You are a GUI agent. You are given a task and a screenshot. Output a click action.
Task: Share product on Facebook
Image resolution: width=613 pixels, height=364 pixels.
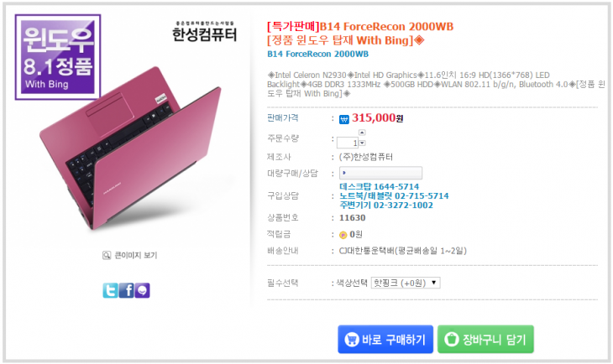pos(126,290)
